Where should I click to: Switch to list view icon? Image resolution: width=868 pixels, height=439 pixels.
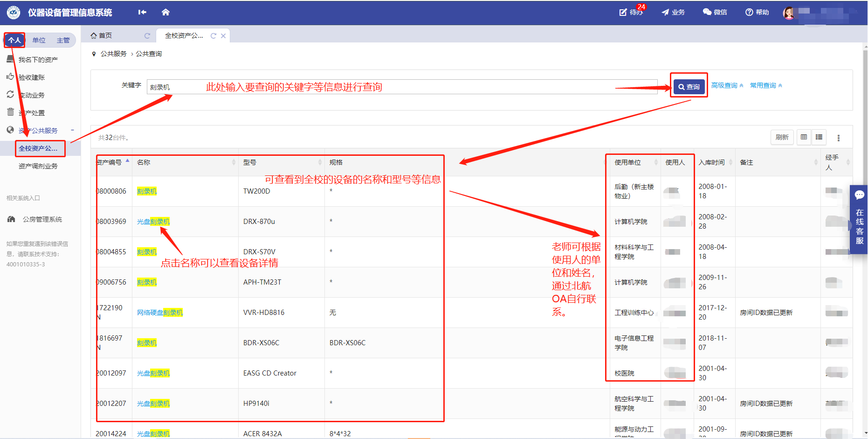(x=819, y=137)
